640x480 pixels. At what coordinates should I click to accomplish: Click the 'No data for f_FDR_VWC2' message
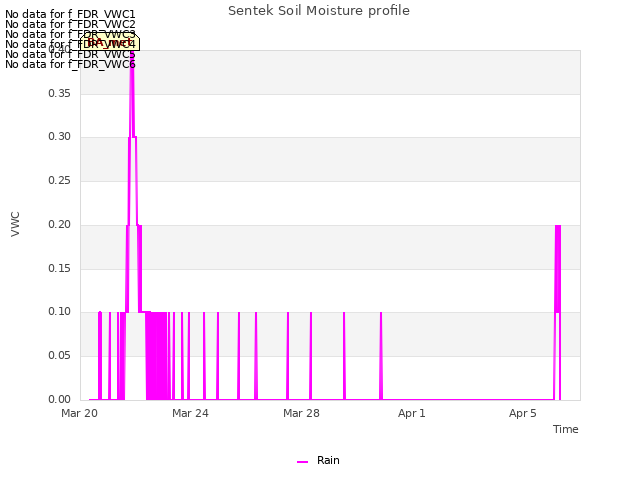point(70,24)
